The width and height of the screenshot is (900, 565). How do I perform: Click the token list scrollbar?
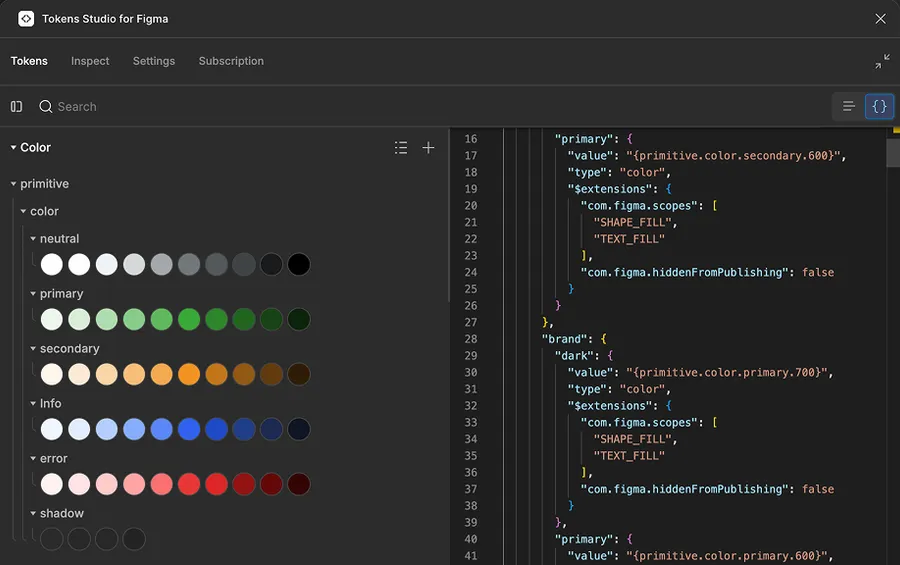click(x=449, y=215)
